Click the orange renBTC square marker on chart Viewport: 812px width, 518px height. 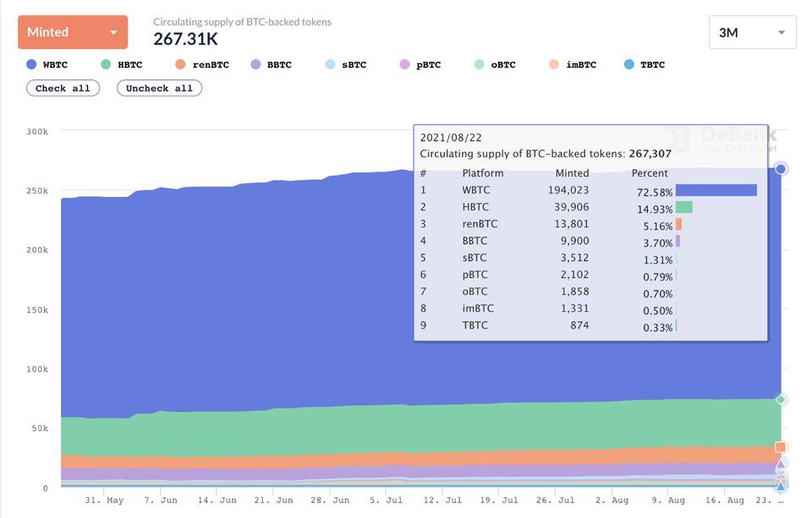pyautogui.click(x=781, y=447)
